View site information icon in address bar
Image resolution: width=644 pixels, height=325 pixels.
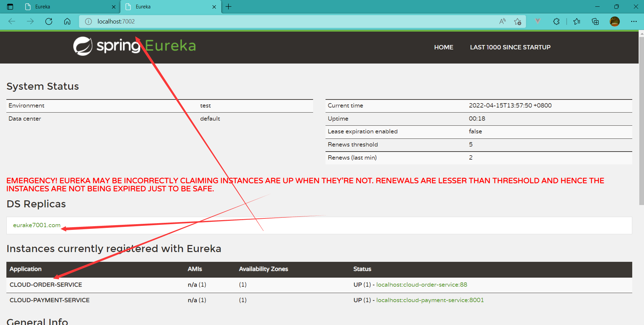pos(88,22)
